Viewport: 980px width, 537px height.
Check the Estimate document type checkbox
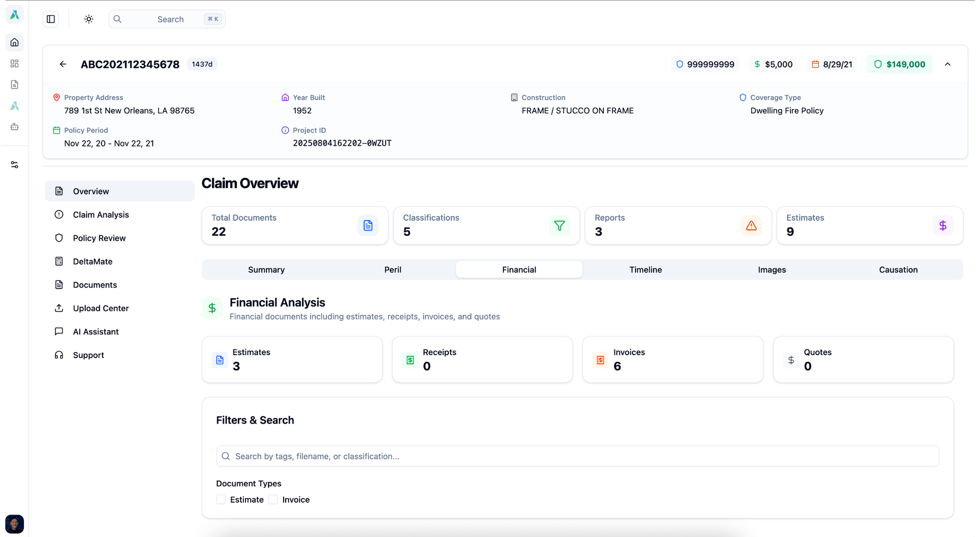[221, 499]
